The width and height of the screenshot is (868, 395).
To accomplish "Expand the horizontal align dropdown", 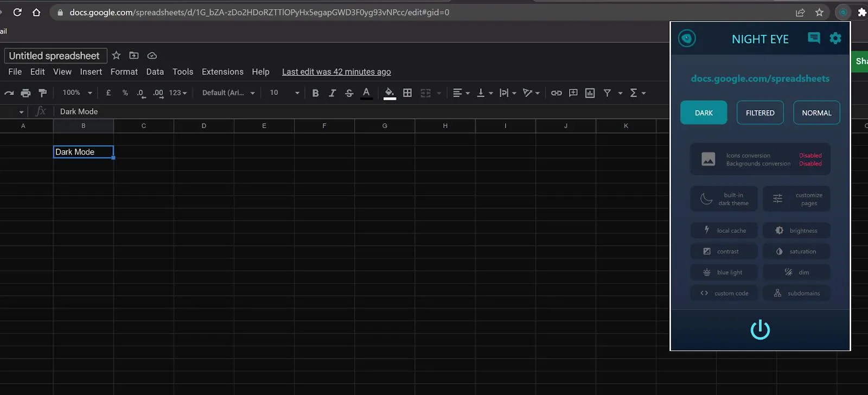I will click(461, 93).
